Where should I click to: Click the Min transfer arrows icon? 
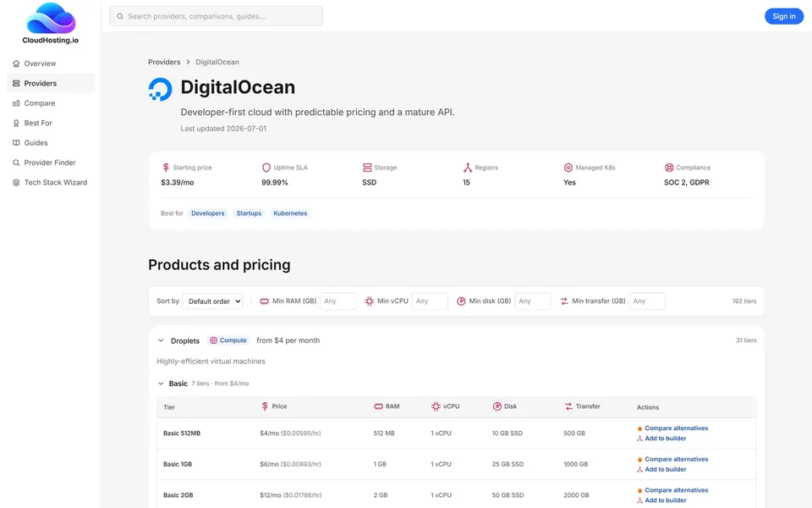point(564,301)
